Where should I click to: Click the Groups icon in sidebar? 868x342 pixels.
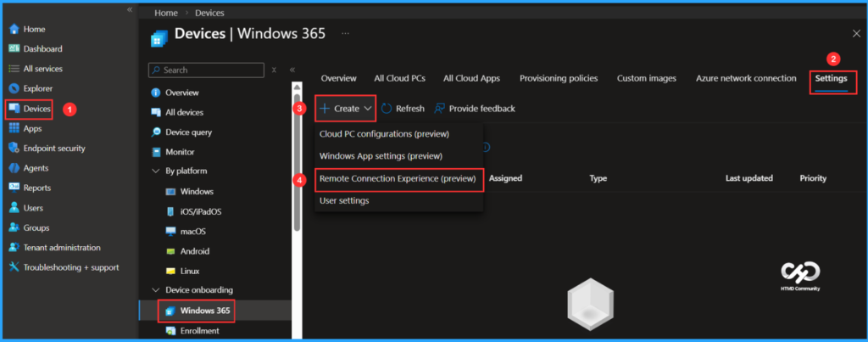tap(14, 227)
